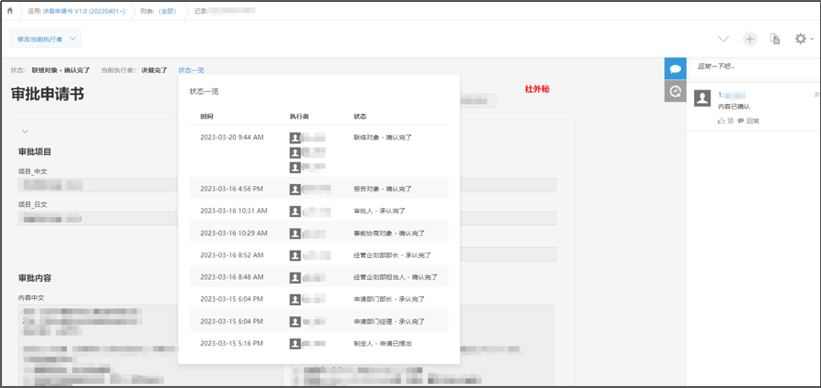
Task: Click the 审批申请书 page title
Action: tap(47, 94)
